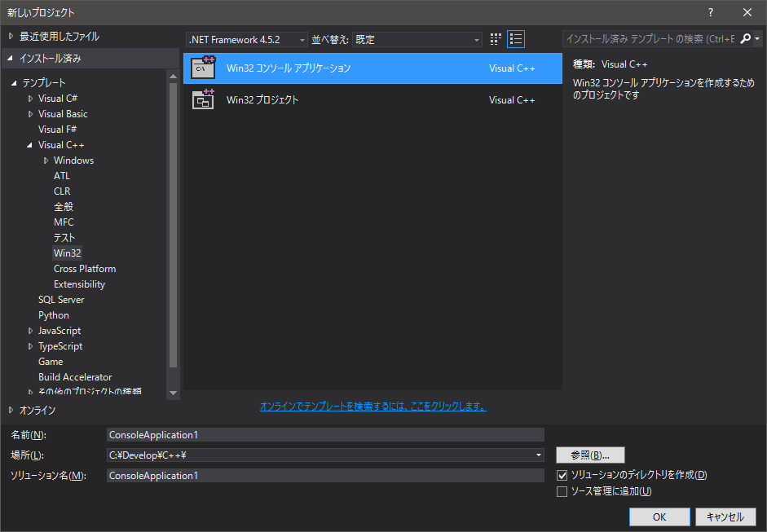The width and height of the screenshot is (767, 532).
Task: Select Build Accelerator category
Action: (75, 377)
